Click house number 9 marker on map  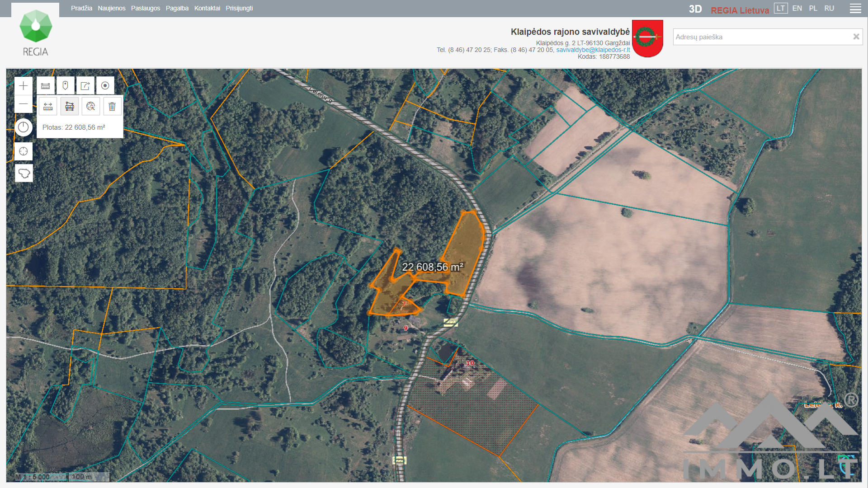(x=406, y=328)
